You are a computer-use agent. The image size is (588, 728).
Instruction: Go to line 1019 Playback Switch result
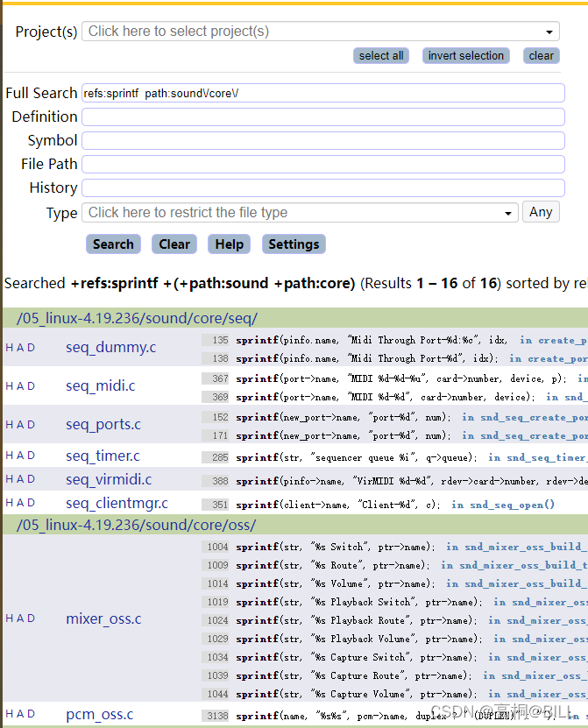pyautogui.click(x=216, y=602)
